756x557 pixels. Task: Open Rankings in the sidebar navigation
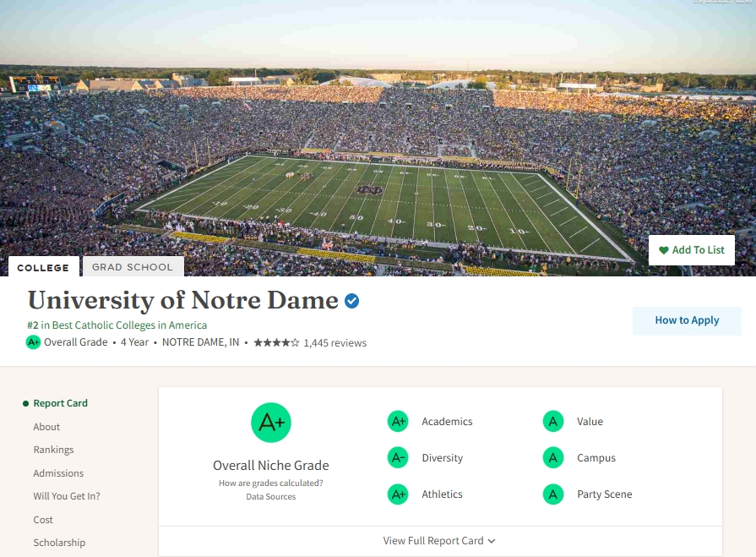pyautogui.click(x=53, y=450)
